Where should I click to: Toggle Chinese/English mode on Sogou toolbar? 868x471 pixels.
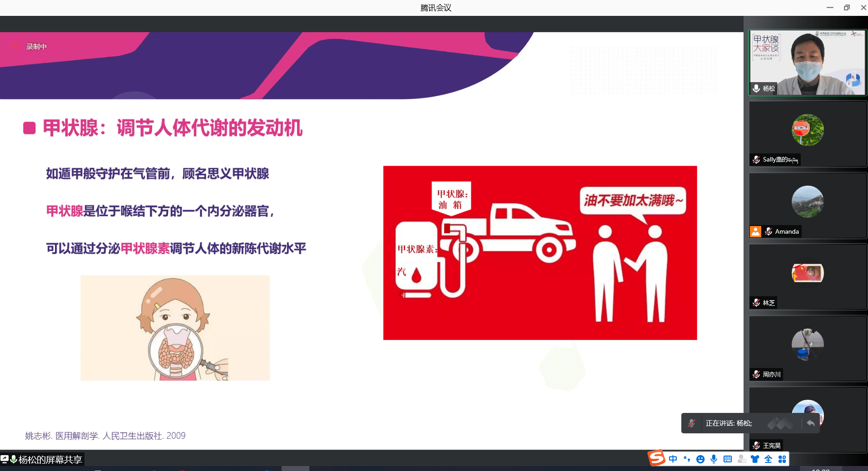coord(673,459)
